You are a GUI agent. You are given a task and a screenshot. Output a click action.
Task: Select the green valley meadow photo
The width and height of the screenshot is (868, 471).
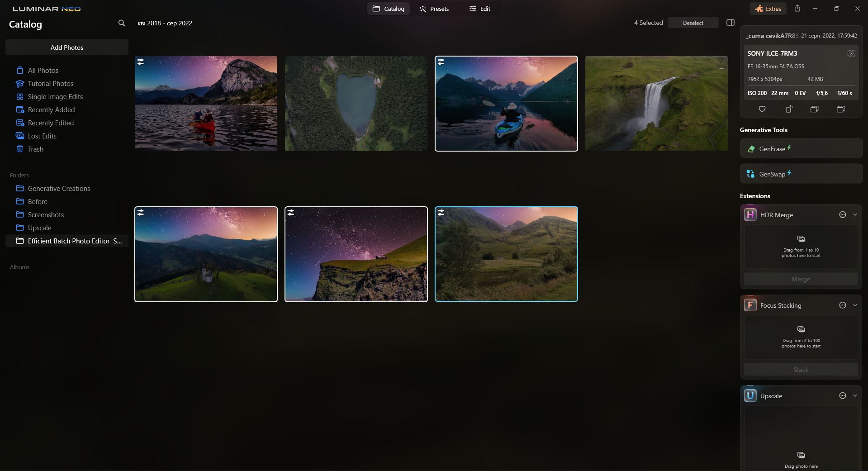(506, 254)
